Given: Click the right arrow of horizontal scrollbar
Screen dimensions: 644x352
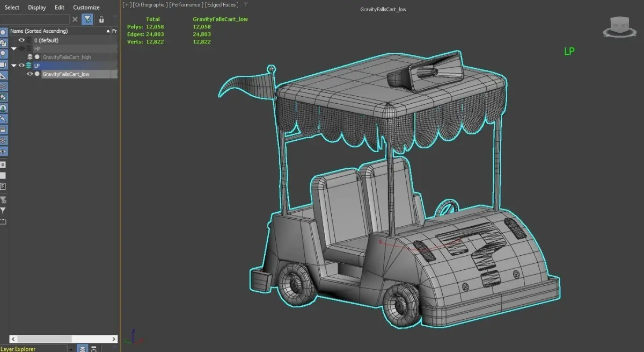Looking at the screenshot, I should [114, 339].
